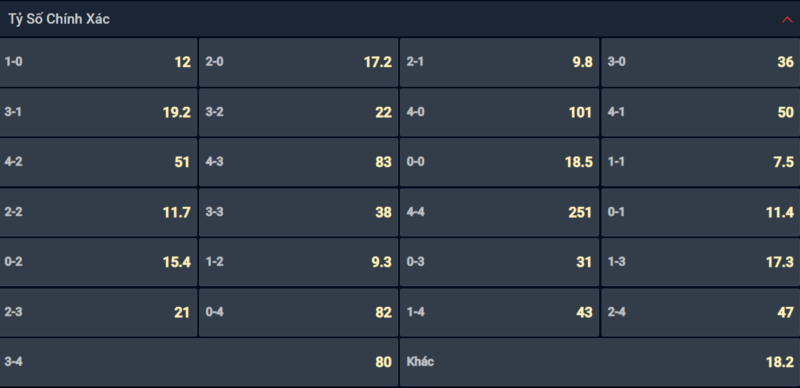Choose the 4-4 score at 251
Screen dimensions: 800x388
499,212
